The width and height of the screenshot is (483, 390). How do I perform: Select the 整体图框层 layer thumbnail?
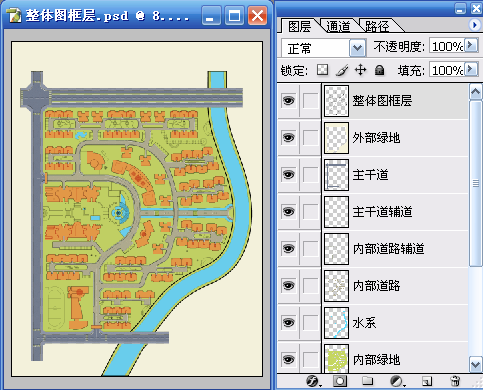[x=336, y=101]
